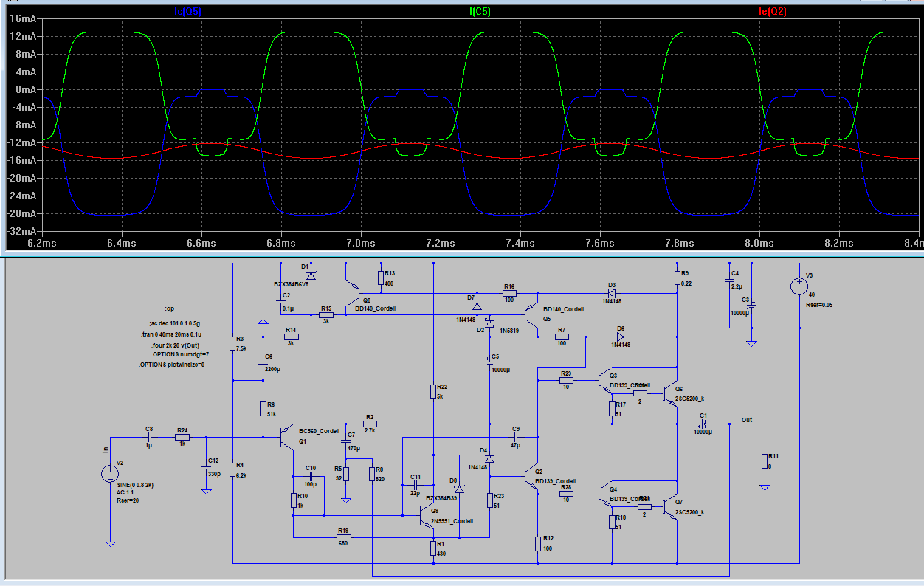
Task: Click the BC560_Cordell model text
Action: pyautogui.click(x=320, y=431)
